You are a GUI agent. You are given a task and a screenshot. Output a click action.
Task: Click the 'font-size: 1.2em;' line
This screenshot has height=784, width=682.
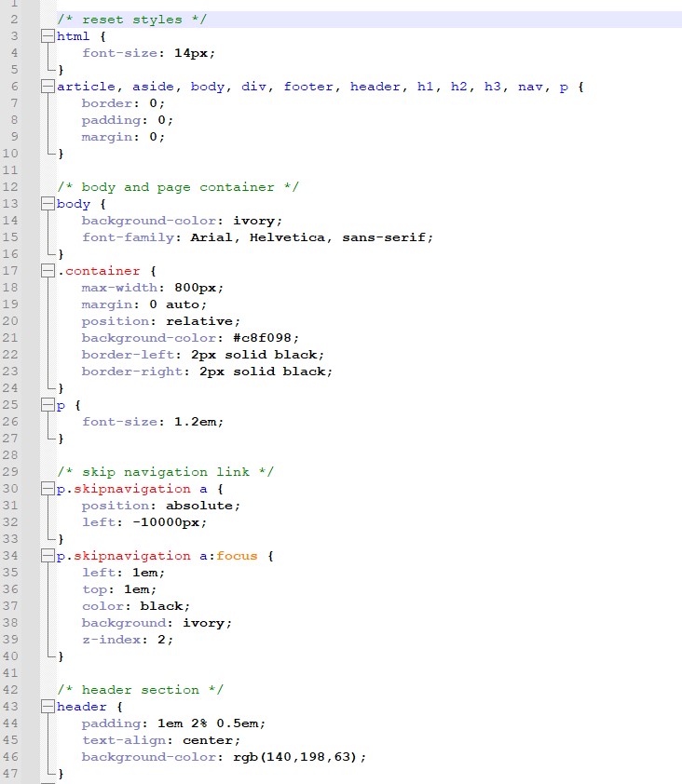[153, 422]
